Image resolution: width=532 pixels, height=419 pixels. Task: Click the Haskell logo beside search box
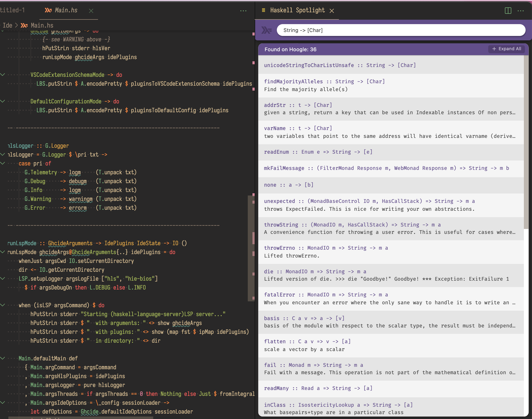click(266, 30)
